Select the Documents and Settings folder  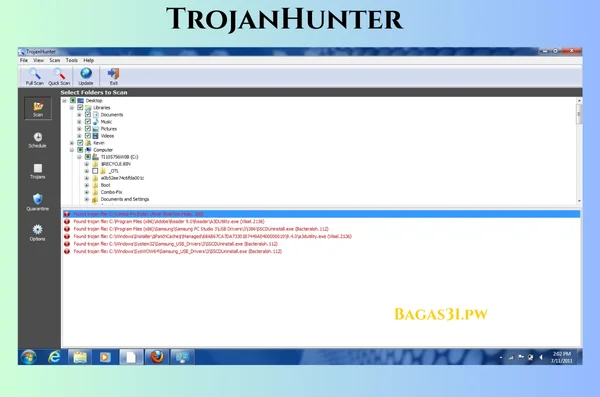point(125,199)
